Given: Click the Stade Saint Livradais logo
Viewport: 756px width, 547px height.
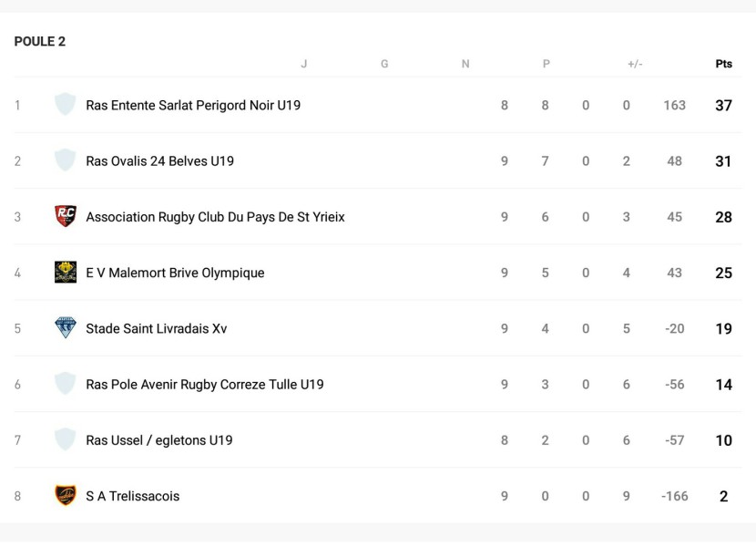Looking at the screenshot, I should (66, 328).
